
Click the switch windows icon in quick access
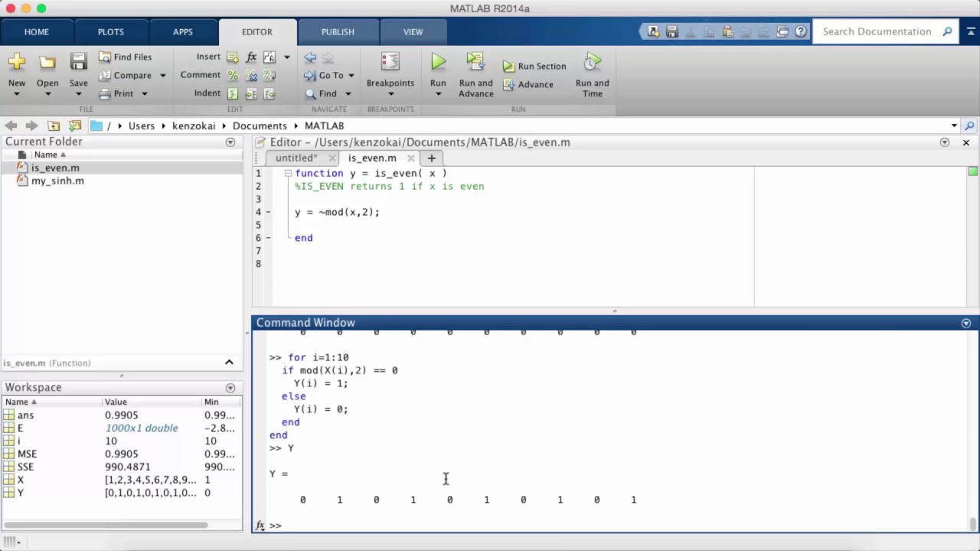[782, 31]
